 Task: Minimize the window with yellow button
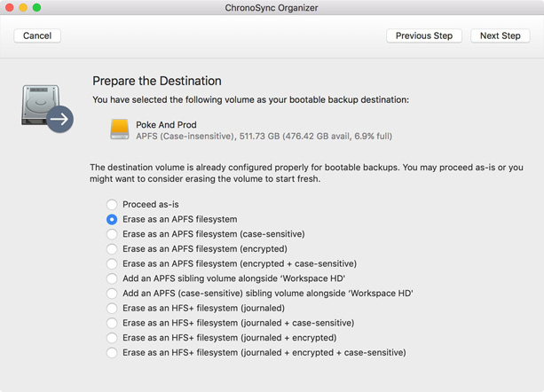click(23, 7)
